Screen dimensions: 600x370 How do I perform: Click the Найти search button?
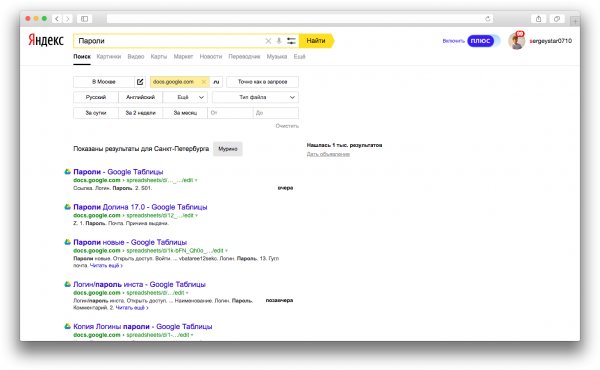tap(316, 41)
